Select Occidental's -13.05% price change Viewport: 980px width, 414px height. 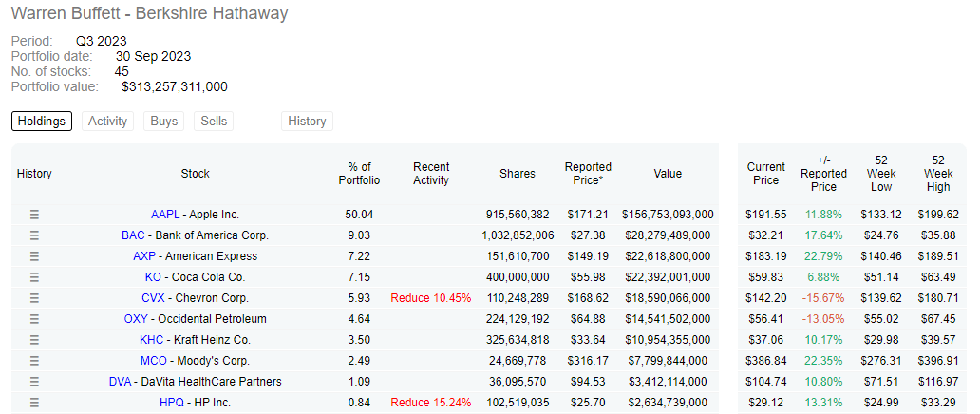tap(823, 319)
